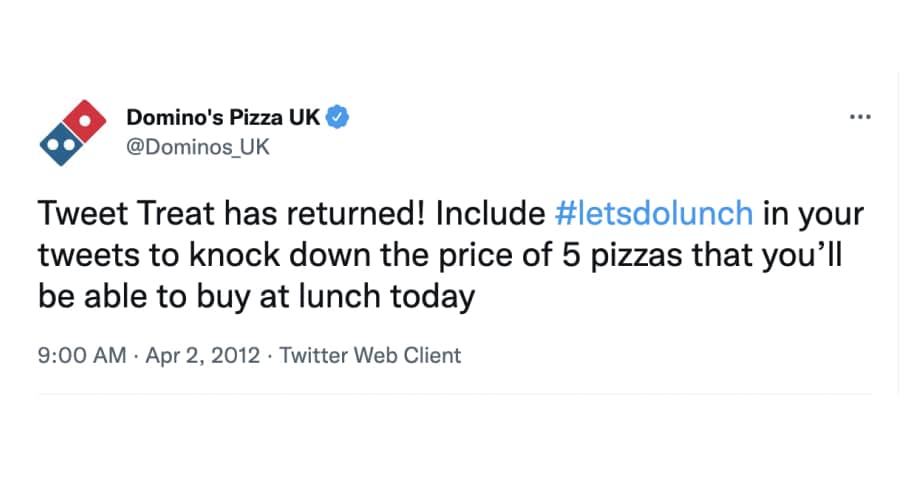Click "in your" after the hashtag
920x480 pixels.
(813, 214)
